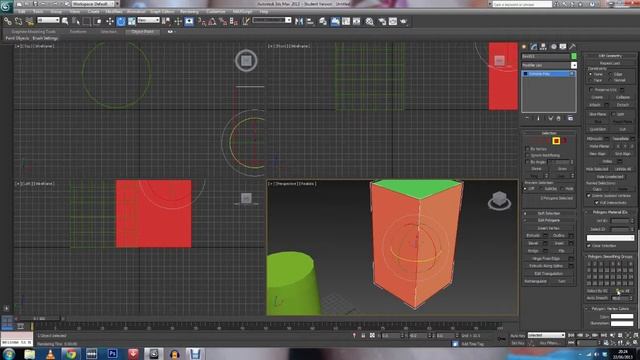Screen dimensions: 640x360
Task: Click the Attach button
Action: tap(596, 105)
